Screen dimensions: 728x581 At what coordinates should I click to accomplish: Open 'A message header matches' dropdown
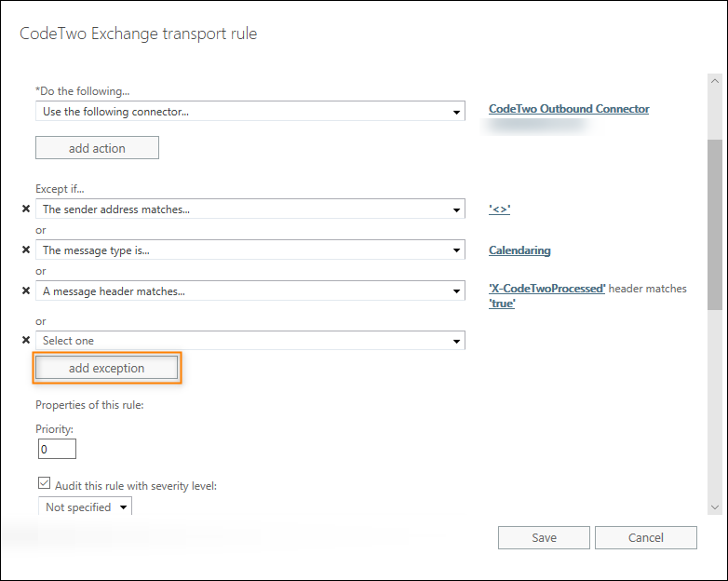(x=250, y=290)
